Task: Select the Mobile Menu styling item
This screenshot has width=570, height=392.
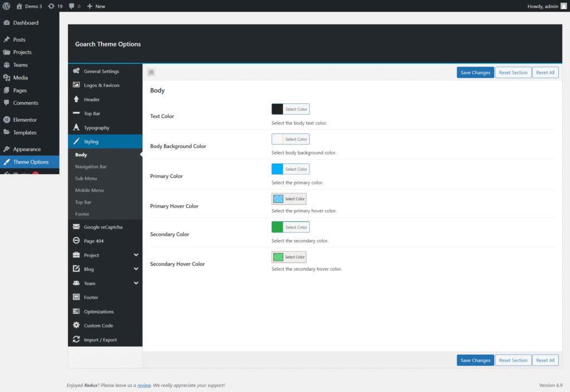Action: [90, 190]
